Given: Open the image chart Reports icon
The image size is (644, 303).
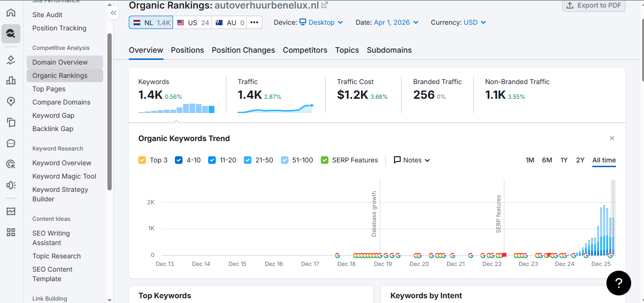Looking at the screenshot, I should (x=10, y=211).
